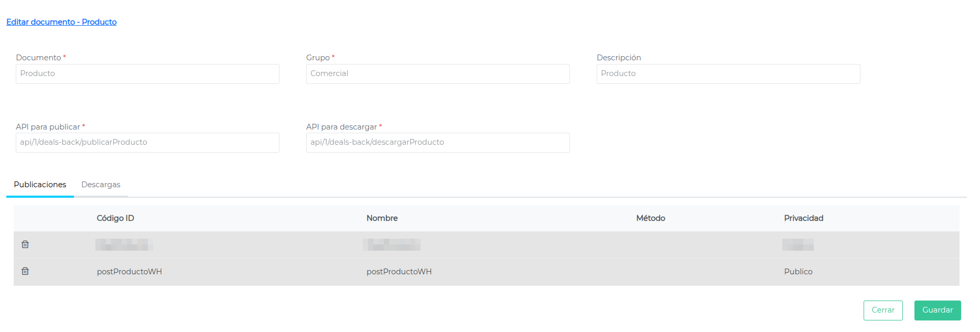Click the Método column header

point(650,218)
